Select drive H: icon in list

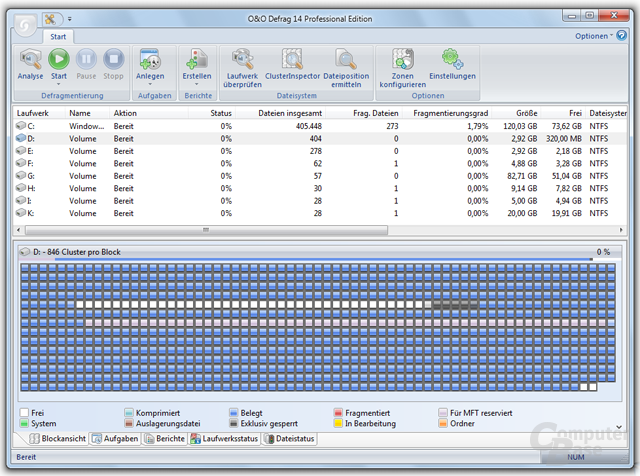[21, 188]
